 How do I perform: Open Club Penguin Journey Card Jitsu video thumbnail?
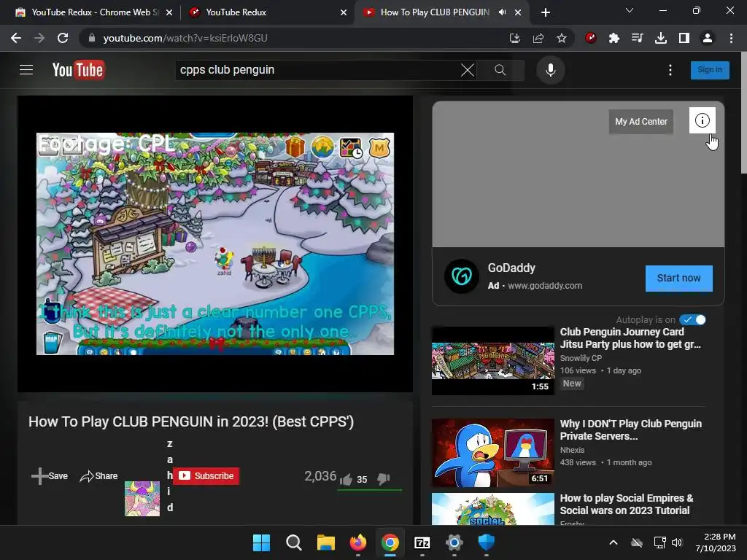(492, 360)
